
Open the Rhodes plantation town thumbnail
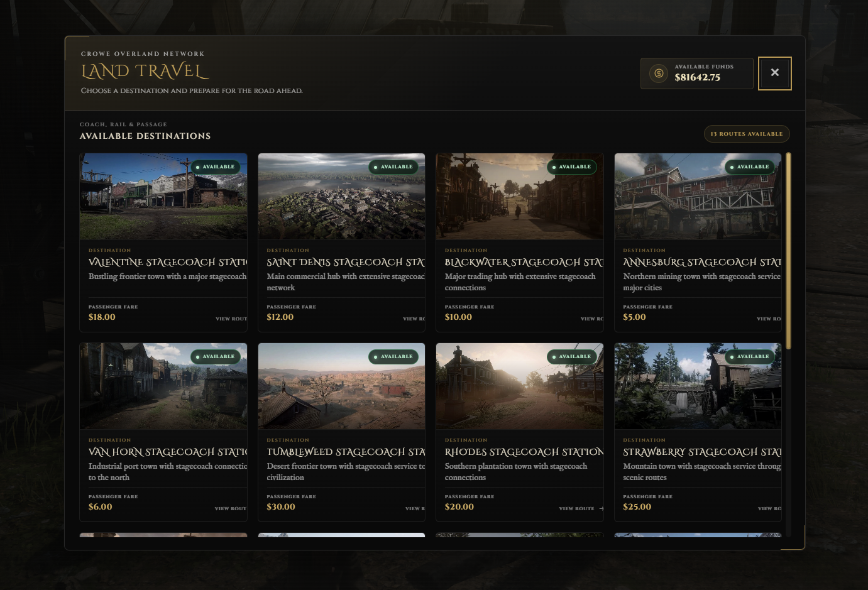tap(520, 386)
